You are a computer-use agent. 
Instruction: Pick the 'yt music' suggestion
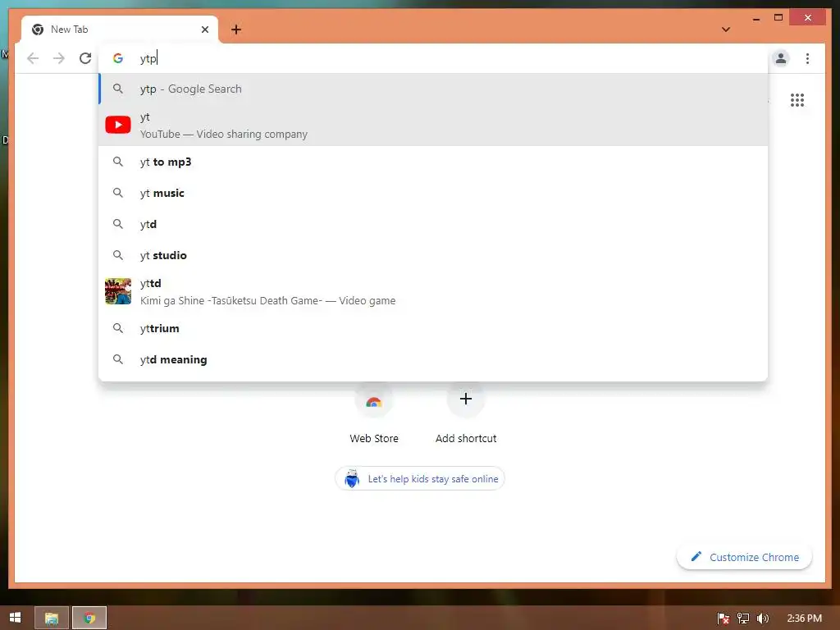pos(433,193)
